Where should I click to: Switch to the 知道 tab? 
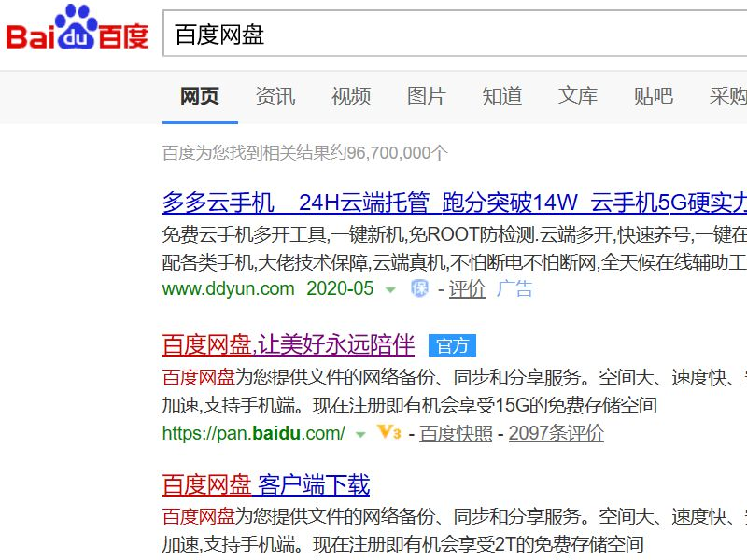(x=501, y=96)
